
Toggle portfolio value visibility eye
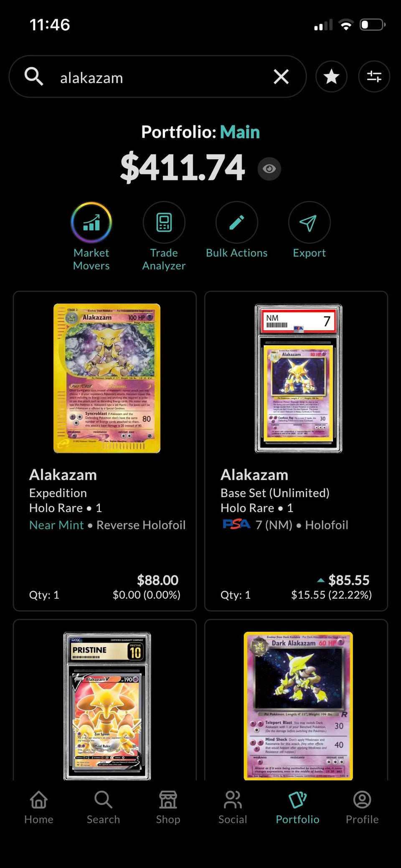[x=269, y=169]
